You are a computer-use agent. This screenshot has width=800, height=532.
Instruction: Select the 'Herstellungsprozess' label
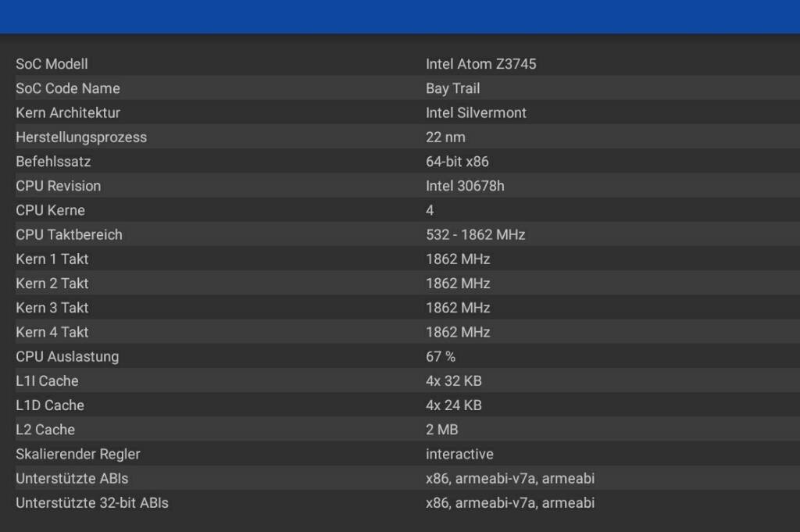click(81, 137)
